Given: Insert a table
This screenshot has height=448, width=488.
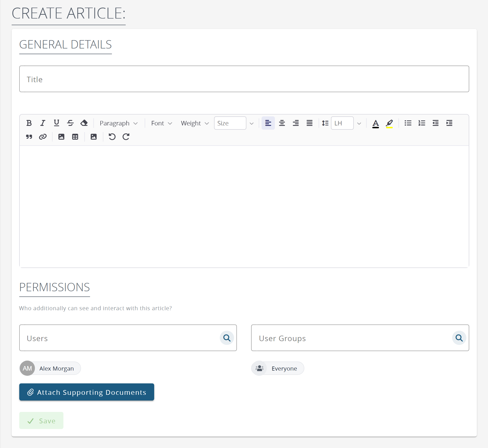Looking at the screenshot, I should [x=75, y=137].
